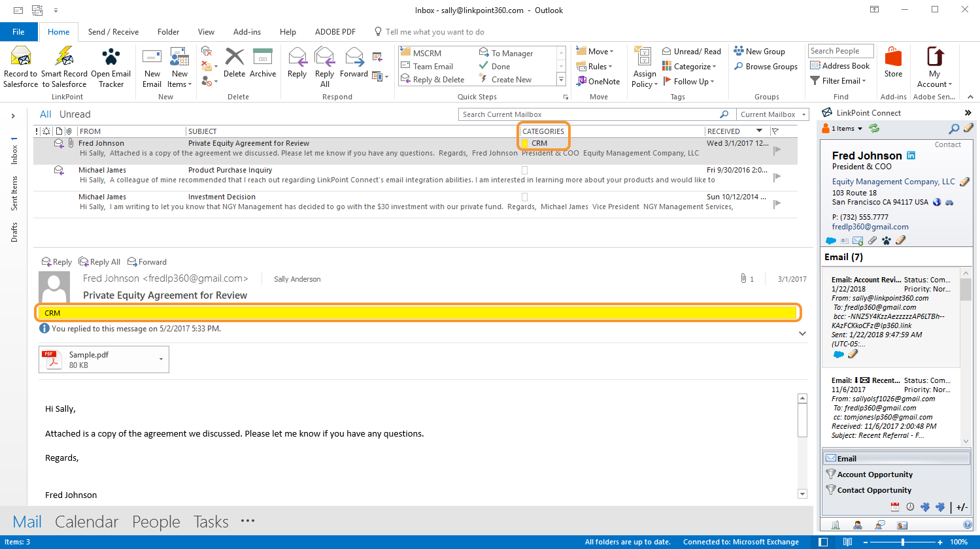Toggle category box for Product Purchase Inquiry
The image size is (980, 549).
click(524, 170)
